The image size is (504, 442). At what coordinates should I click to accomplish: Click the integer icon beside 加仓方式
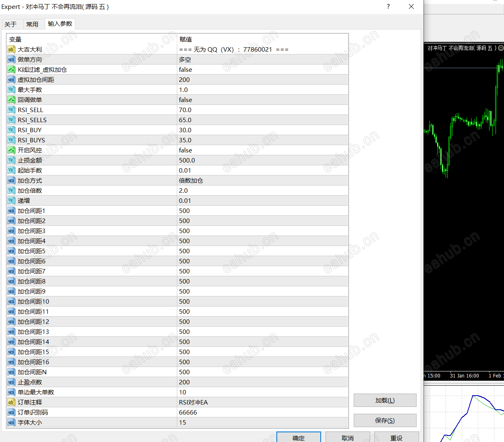(11, 180)
